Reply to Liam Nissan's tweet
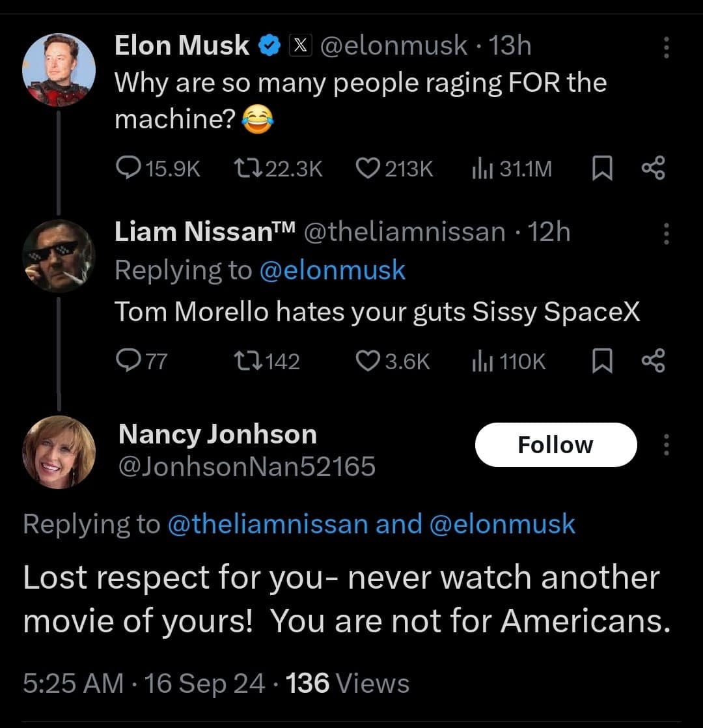 click(x=126, y=361)
